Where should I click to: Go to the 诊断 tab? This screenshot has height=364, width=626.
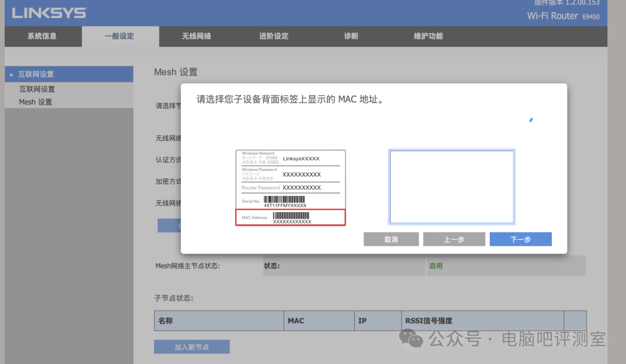tap(351, 37)
